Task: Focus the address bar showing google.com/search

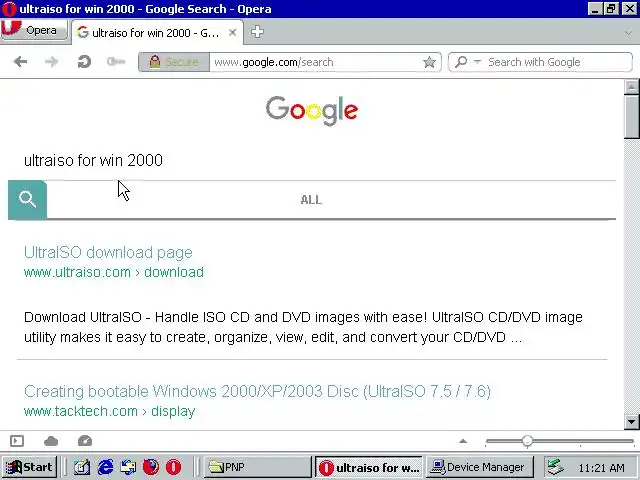Action: coord(314,62)
